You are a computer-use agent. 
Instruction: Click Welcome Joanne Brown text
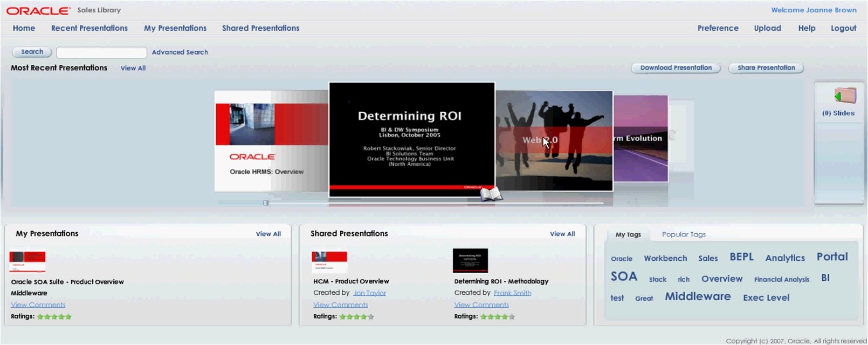coord(814,10)
